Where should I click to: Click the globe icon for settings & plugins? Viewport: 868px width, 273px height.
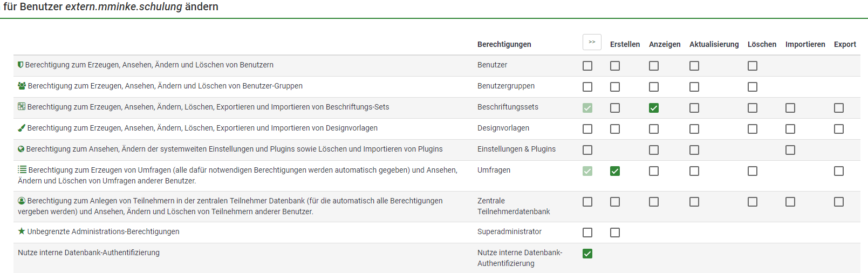21,149
